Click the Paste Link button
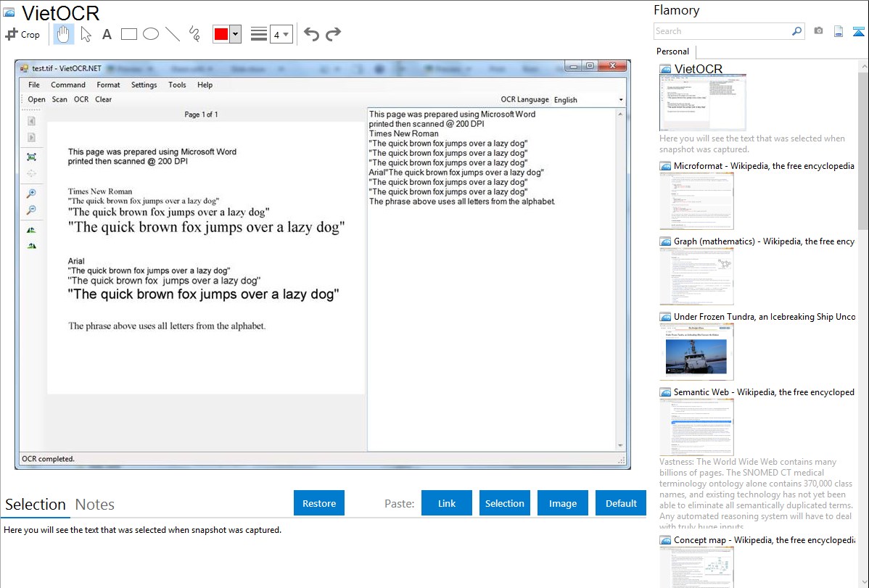 (x=447, y=503)
